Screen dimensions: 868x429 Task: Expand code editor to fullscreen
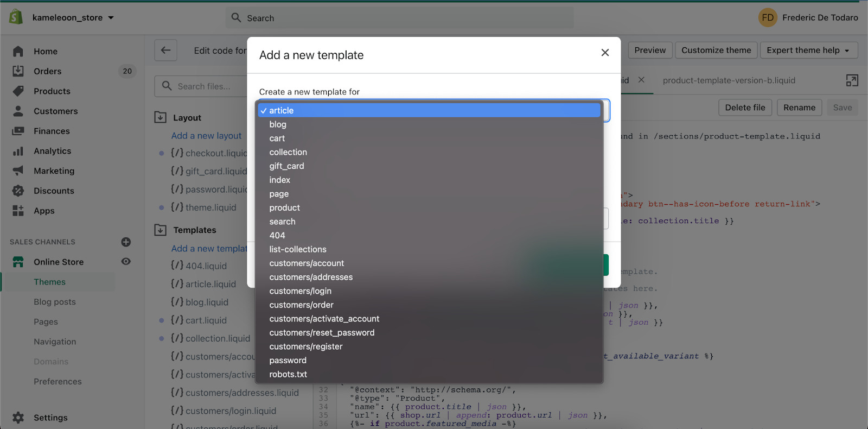point(852,80)
